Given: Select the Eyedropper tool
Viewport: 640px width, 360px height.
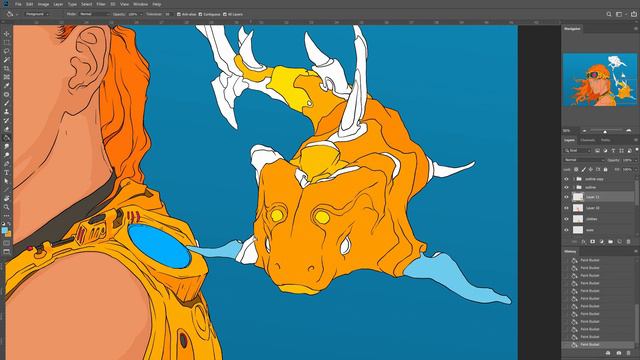Looking at the screenshot, I should [x=7, y=86].
